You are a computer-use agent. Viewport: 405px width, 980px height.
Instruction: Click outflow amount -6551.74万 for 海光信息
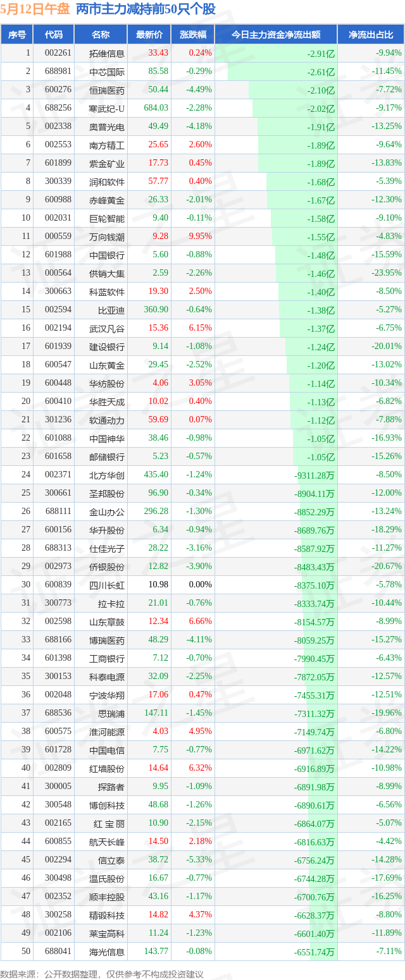(x=315, y=952)
